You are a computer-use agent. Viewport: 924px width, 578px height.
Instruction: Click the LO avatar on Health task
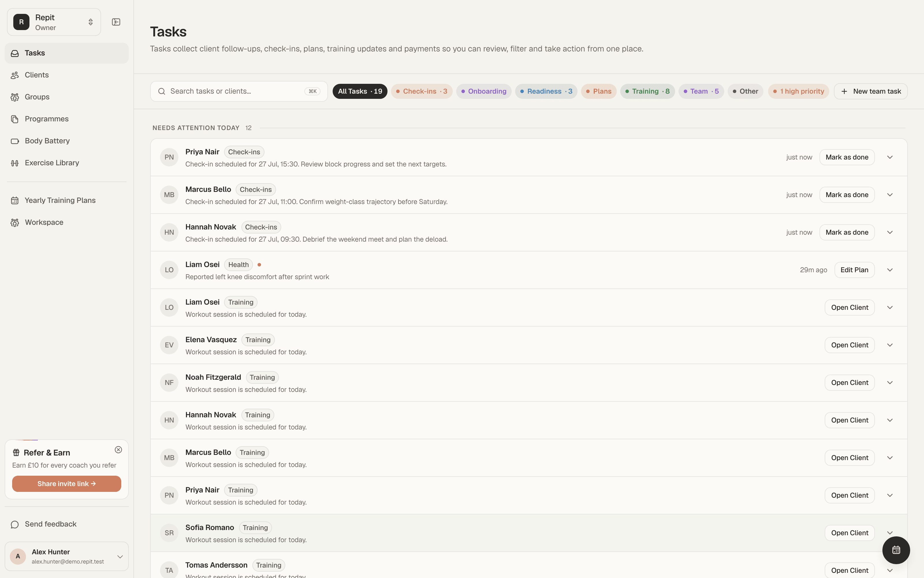coord(169,270)
